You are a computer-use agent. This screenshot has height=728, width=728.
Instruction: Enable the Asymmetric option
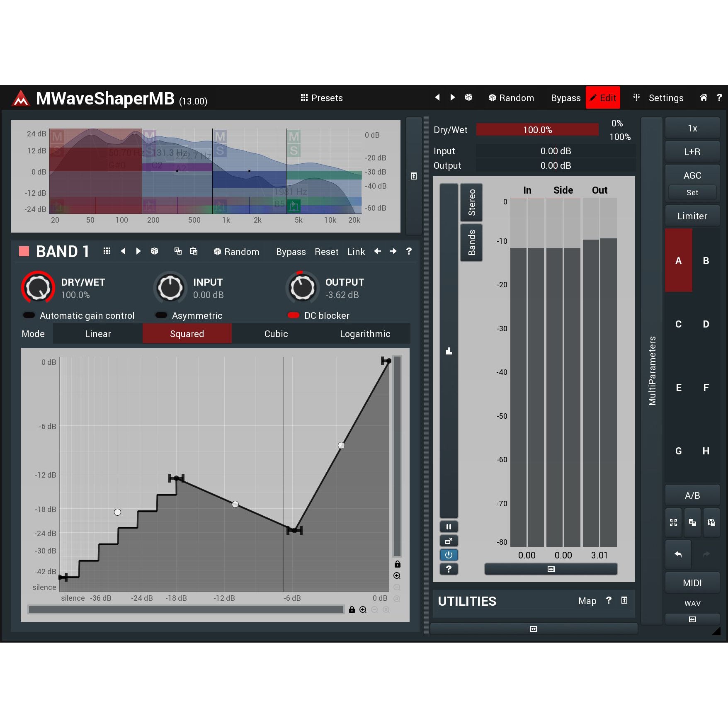161,315
